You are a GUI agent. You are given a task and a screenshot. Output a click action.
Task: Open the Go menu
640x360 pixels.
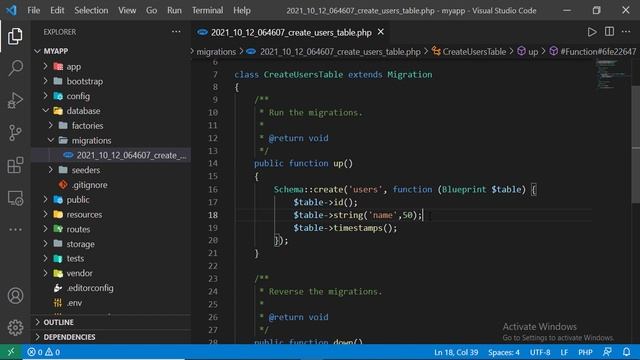pyautogui.click(x=151, y=10)
